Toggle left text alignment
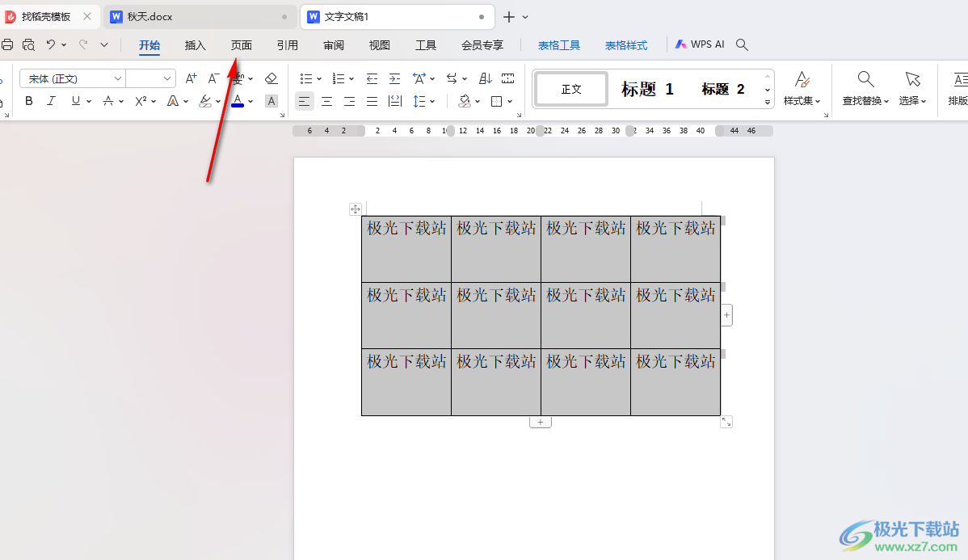Viewport: 968px width, 560px height. point(304,101)
